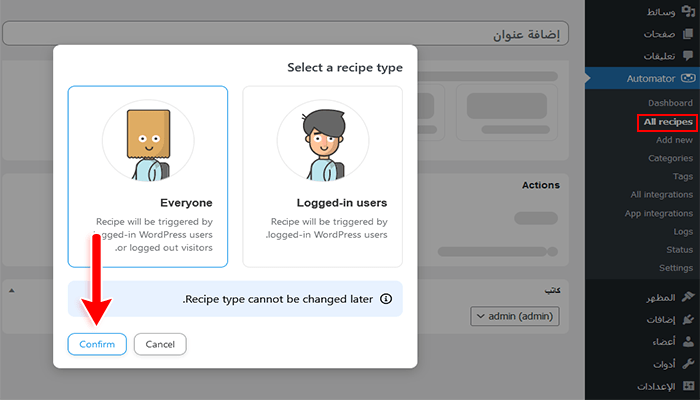Click the إضافة عنوان title input field
Image resolution: width=700 pixels, height=400 pixels.
point(286,33)
